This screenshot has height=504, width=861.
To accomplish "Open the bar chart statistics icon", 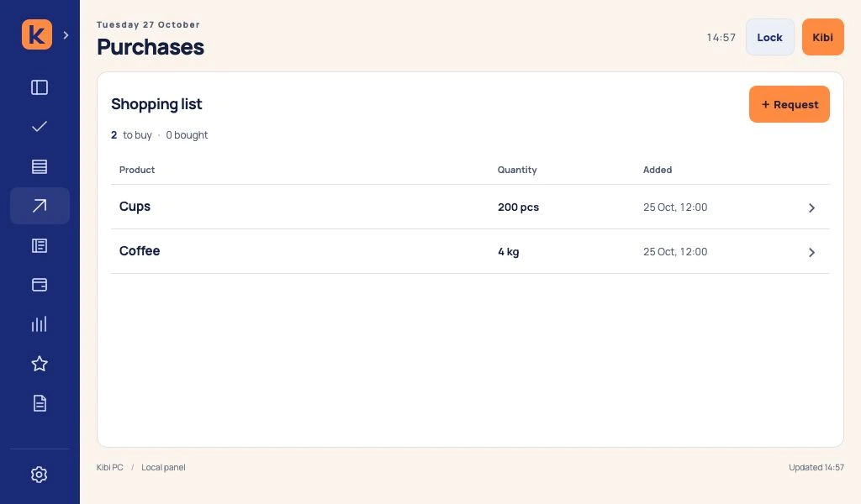I will pyautogui.click(x=40, y=324).
